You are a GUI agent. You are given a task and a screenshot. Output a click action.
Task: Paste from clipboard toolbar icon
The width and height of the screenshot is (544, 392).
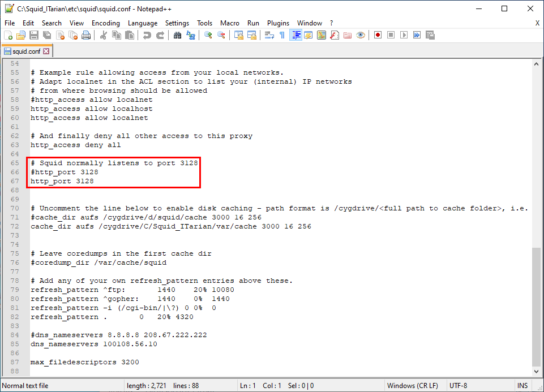[x=130, y=35]
